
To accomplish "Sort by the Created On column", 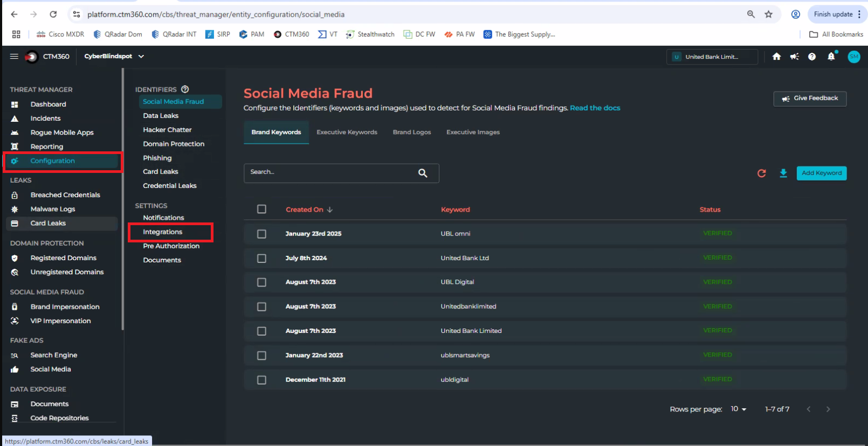I will pos(309,210).
